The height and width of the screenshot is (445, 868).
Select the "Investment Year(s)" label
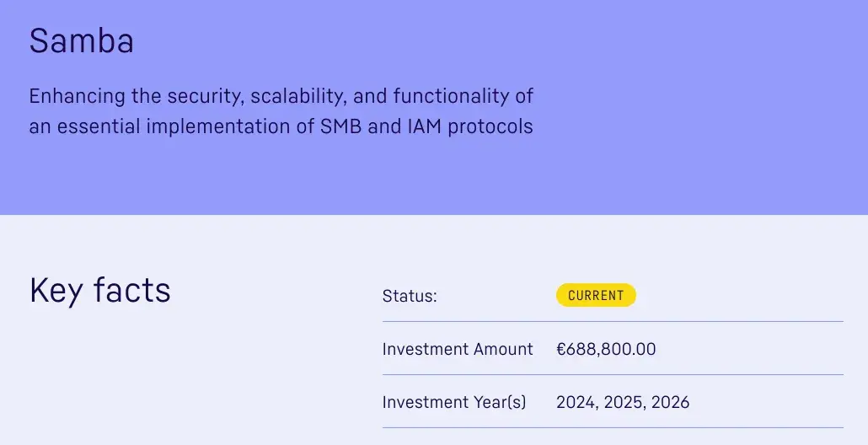pos(454,402)
